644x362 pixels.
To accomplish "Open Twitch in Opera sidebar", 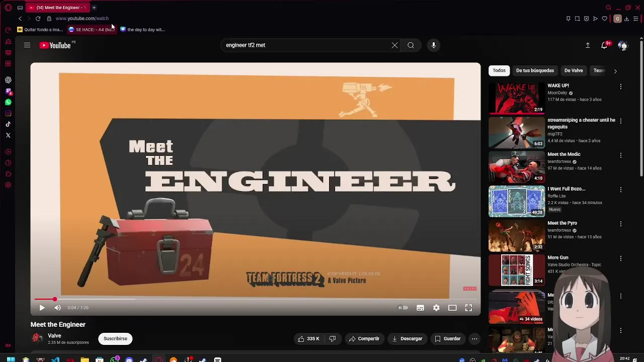I will pos(8,91).
